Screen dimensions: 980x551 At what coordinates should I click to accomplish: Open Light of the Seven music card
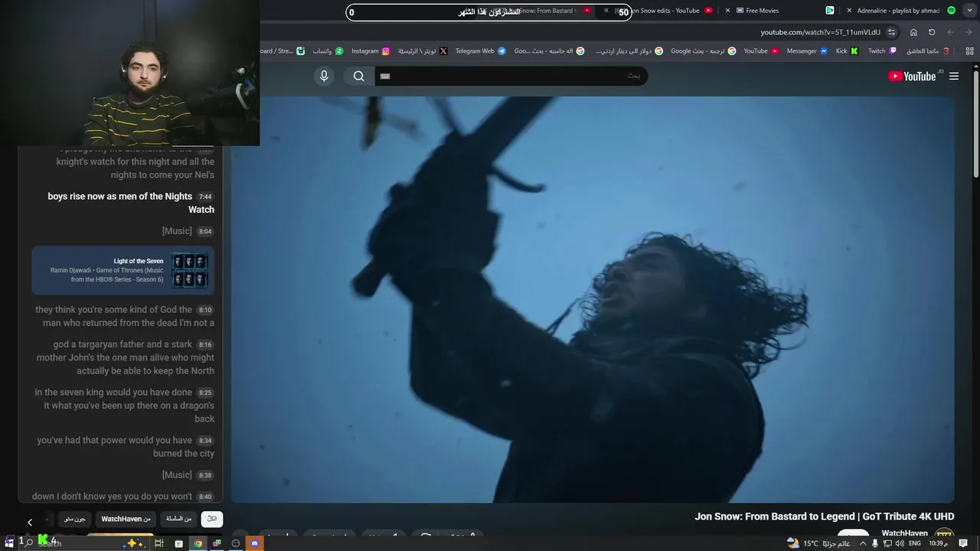click(123, 271)
